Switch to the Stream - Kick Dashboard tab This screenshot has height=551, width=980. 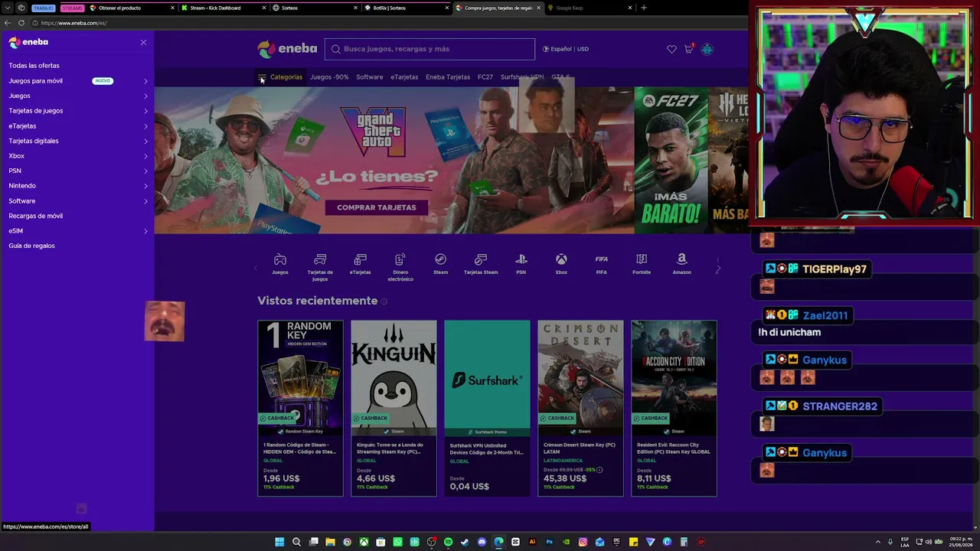224,8
